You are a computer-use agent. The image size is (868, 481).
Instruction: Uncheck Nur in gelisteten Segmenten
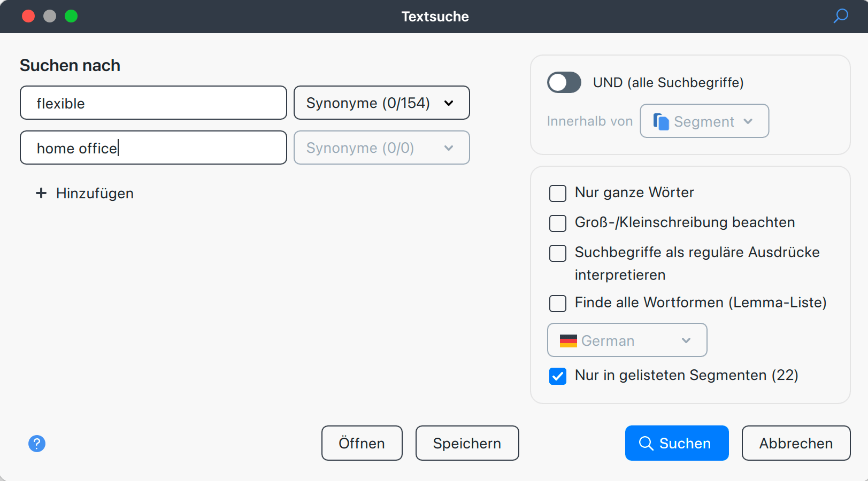(x=557, y=376)
